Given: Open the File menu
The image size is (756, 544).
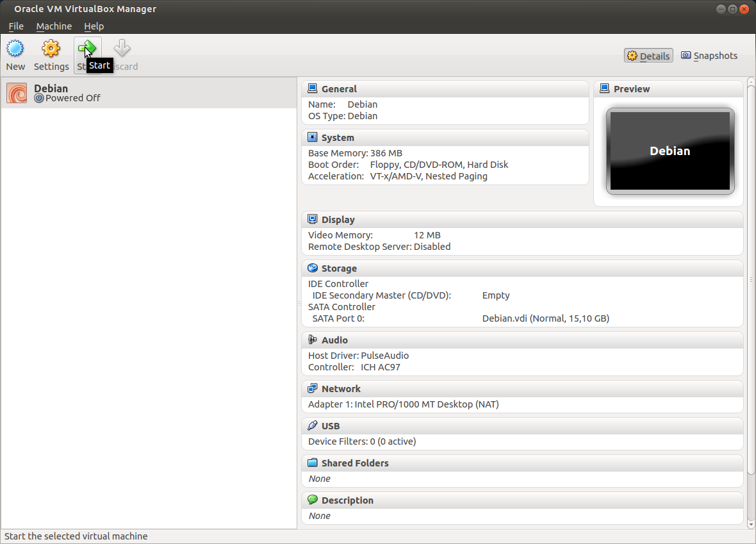Looking at the screenshot, I should (x=16, y=26).
